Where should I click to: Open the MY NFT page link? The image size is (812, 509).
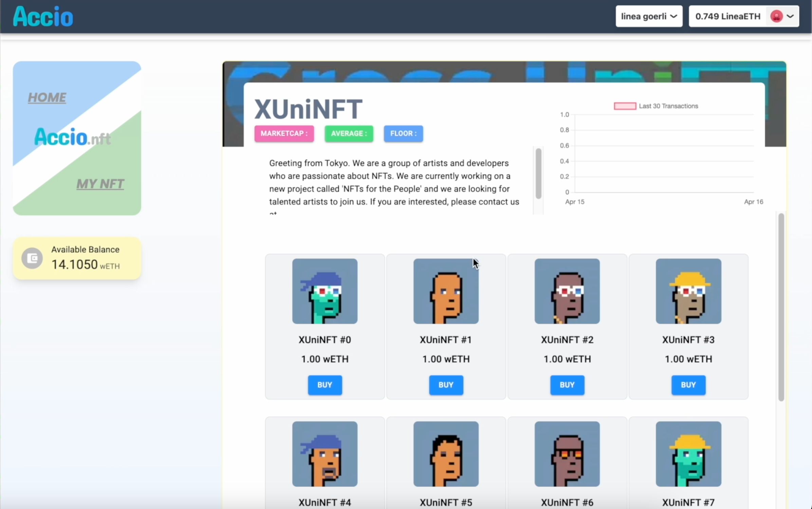tap(100, 184)
